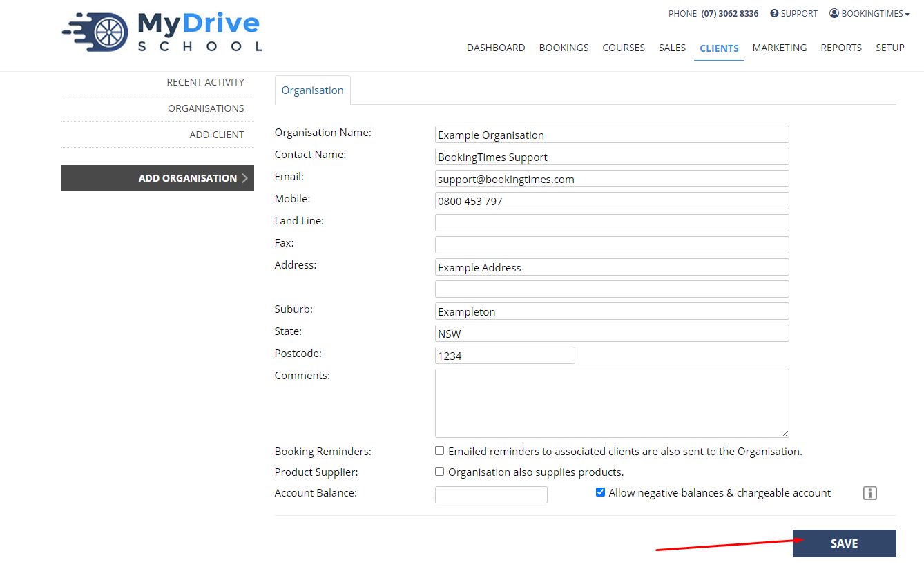The height and width of the screenshot is (578, 924).
Task: Open the Courses menu
Action: click(x=624, y=48)
